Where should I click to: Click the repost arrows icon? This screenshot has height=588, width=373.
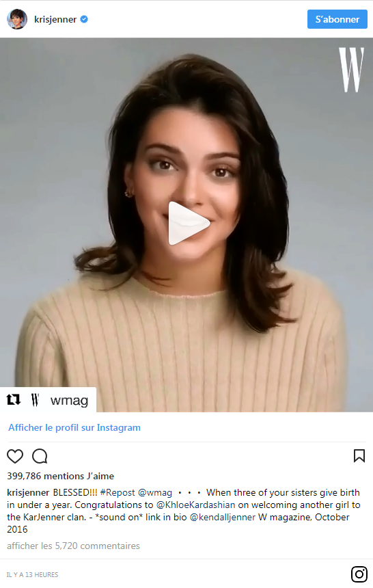tap(14, 400)
